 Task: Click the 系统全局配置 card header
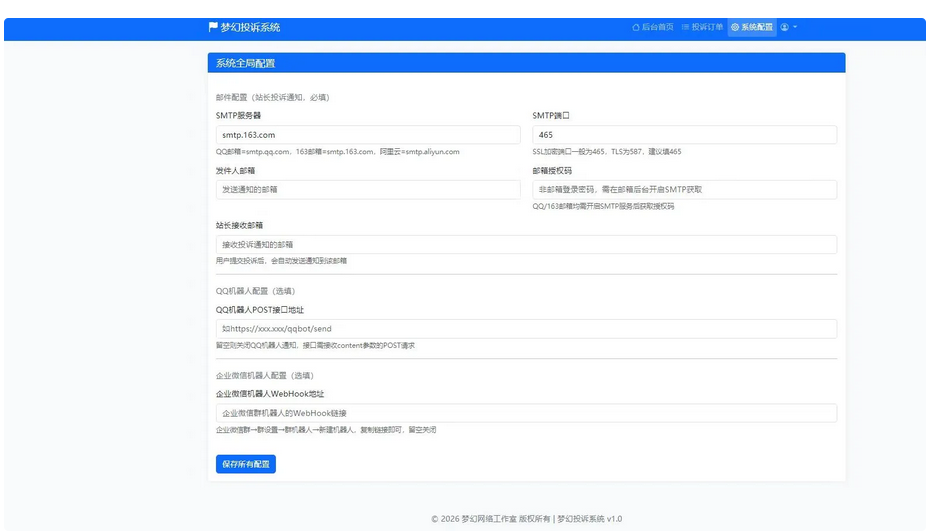point(526,63)
